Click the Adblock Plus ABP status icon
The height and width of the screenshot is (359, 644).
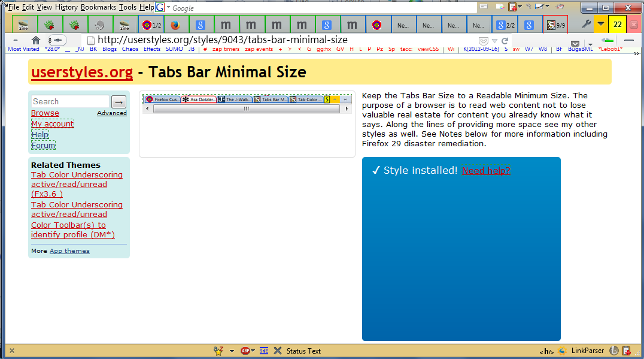pos(245,351)
